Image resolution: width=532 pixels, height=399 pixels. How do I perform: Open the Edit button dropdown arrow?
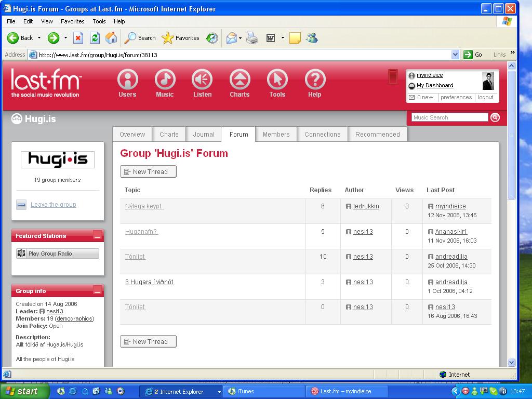pos(283,37)
